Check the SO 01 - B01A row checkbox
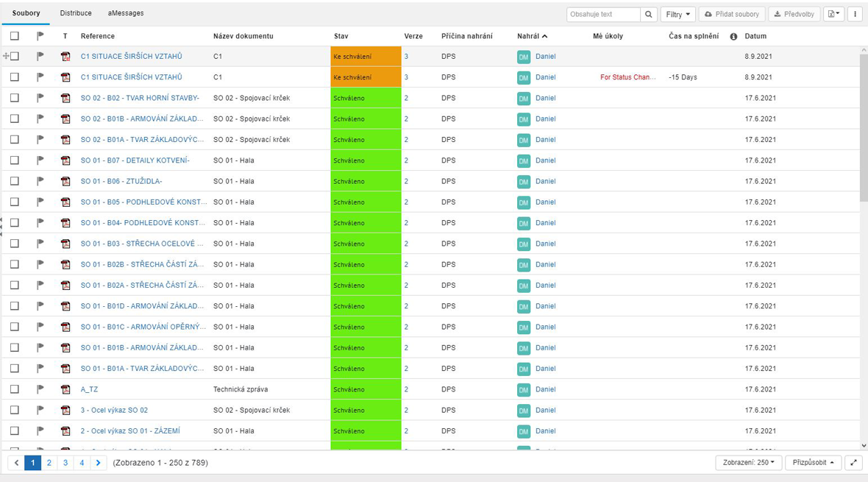 [x=15, y=369]
